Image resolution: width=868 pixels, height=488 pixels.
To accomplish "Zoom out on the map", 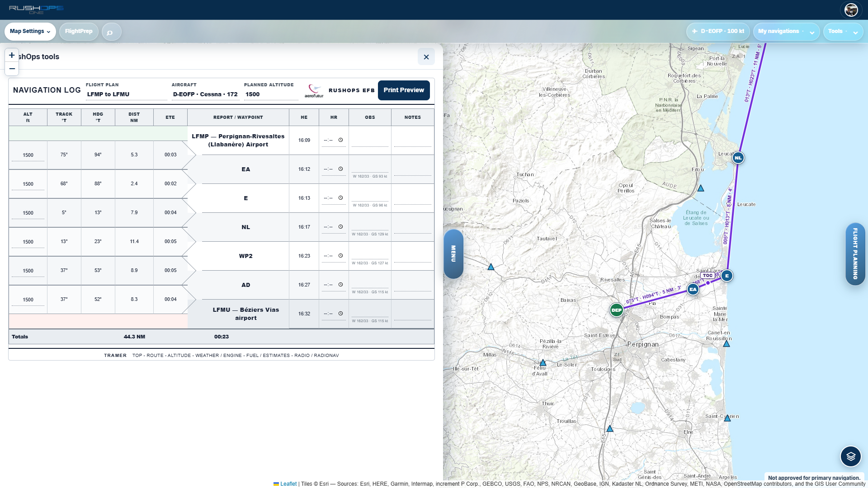I will pyautogui.click(x=12, y=69).
